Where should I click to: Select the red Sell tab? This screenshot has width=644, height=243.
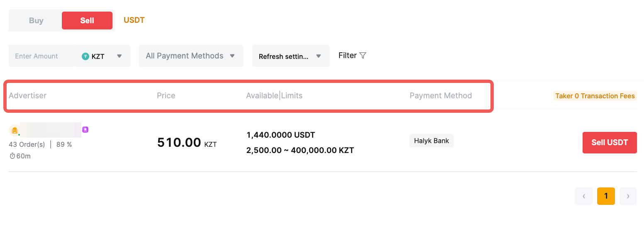[87, 21]
